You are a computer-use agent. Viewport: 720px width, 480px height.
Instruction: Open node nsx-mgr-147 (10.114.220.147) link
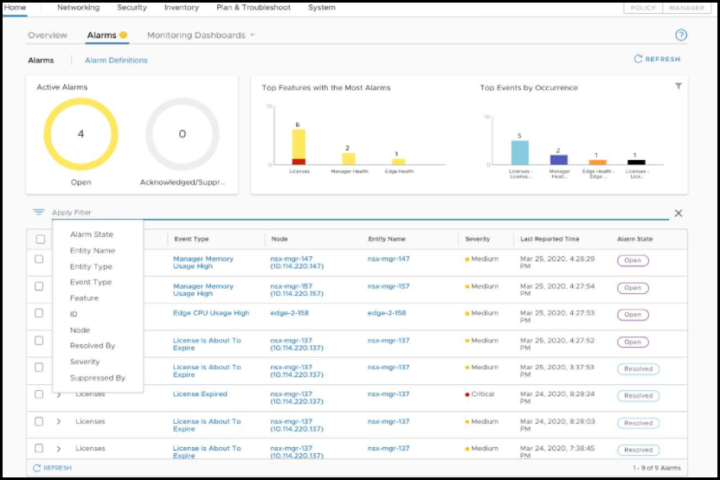coord(297,262)
